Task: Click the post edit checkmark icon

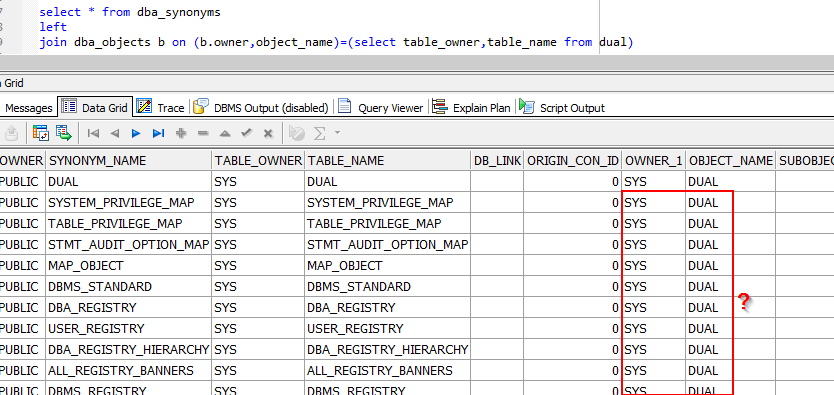Action: [x=247, y=133]
